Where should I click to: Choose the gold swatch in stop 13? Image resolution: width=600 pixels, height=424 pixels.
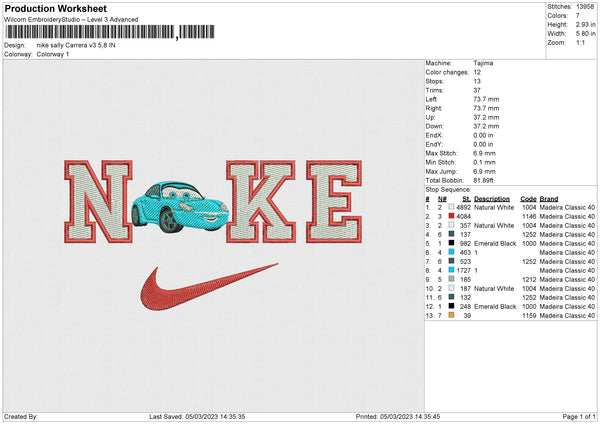[452, 315]
